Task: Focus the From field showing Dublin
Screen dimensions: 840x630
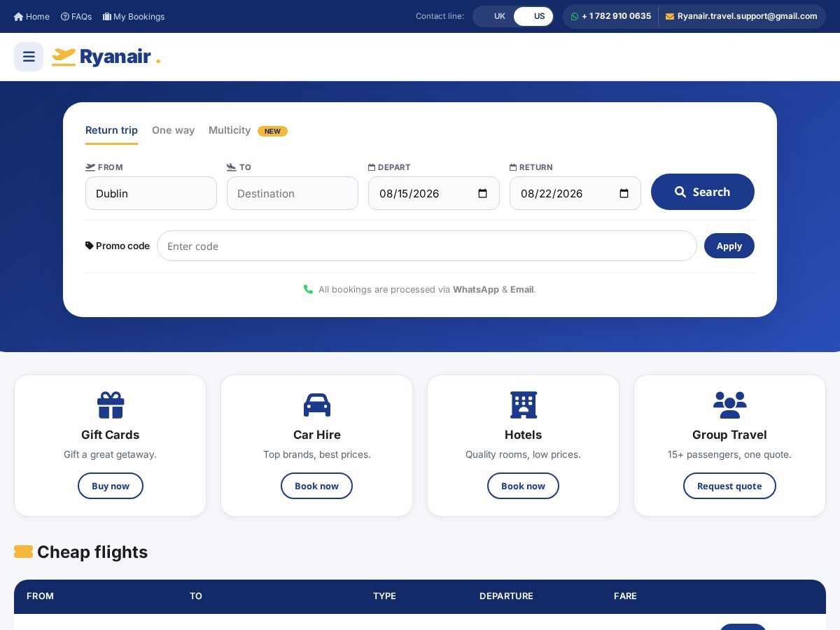Action: (x=151, y=193)
